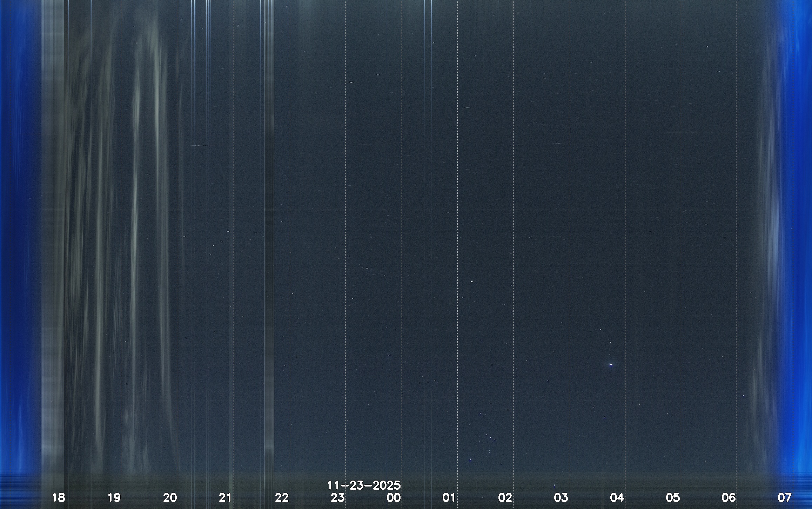
Task: Select the 21 hour label
Action: tap(226, 497)
